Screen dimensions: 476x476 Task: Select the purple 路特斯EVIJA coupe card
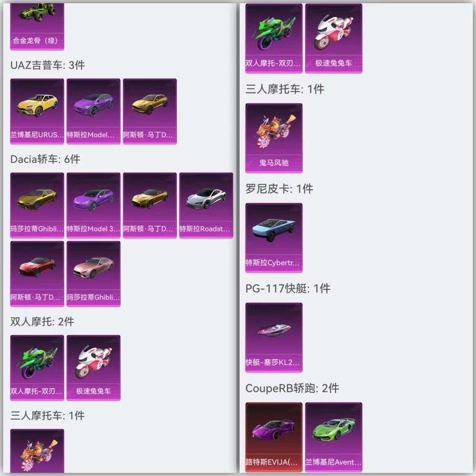274,437
